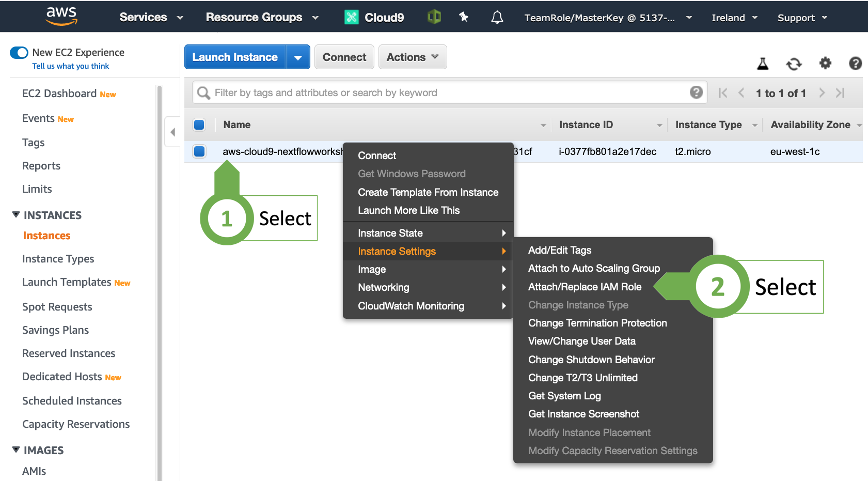Open the help question mark icon

(855, 63)
